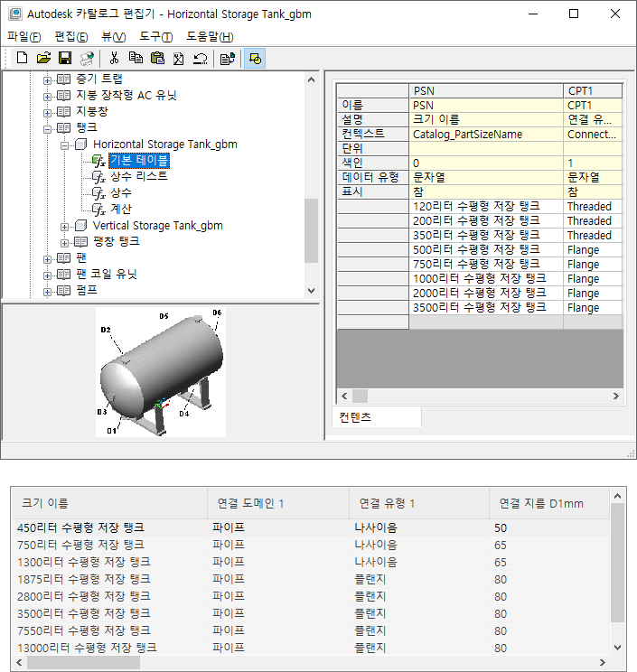
Task: Open the 파일(F) menu
Action: [24, 37]
